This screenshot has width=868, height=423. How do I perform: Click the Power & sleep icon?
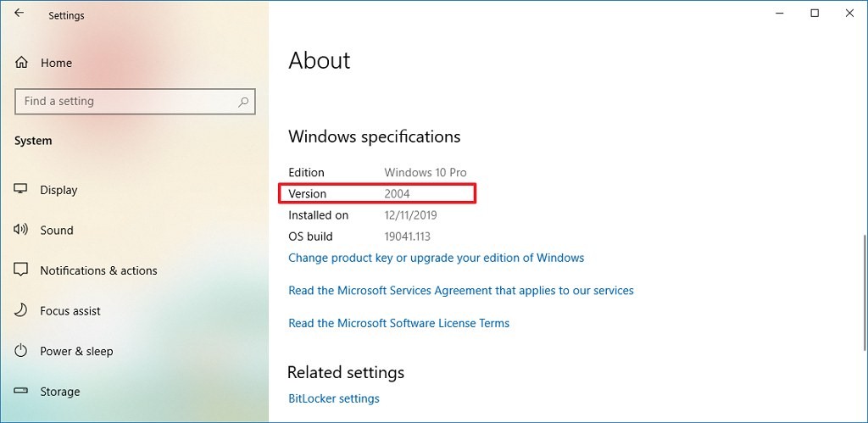(20, 351)
